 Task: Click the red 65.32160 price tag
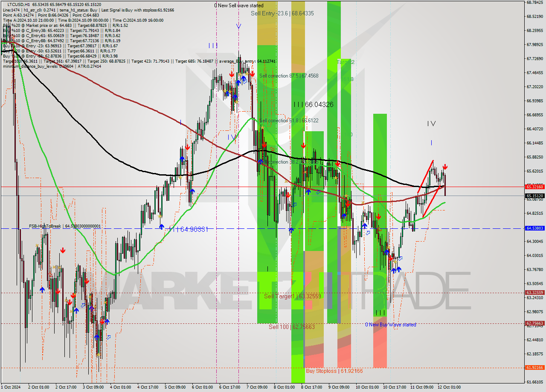pyautogui.click(x=534, y=187)
